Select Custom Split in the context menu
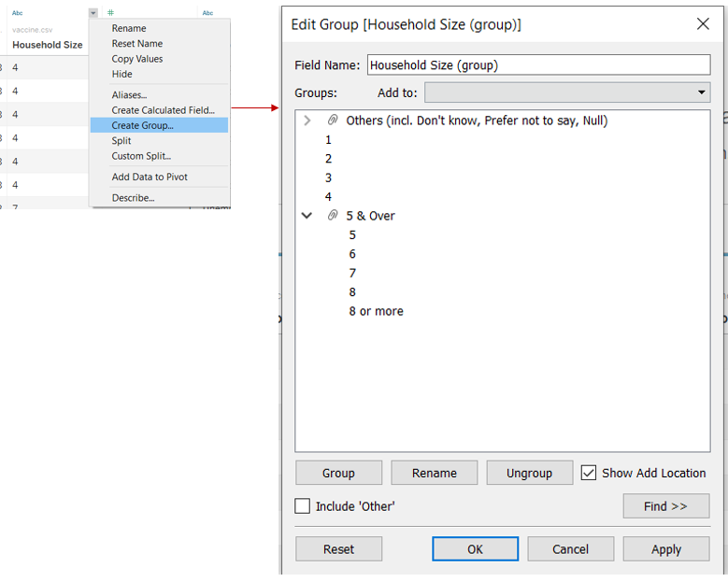Viewport: 728px width, 582px height. [x=141, y=156]
